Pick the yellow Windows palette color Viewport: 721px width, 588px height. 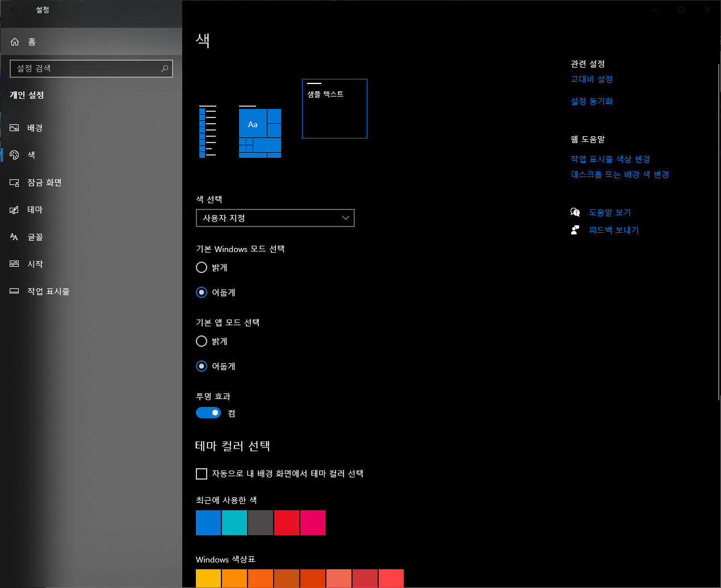tap(208, 579)
